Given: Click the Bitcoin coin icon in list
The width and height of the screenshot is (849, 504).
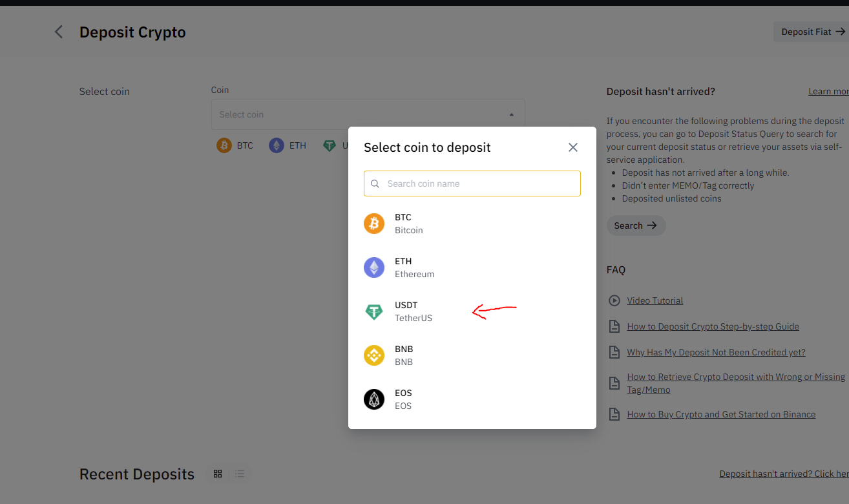Looking at the screenshot, I should click(374, 224).
